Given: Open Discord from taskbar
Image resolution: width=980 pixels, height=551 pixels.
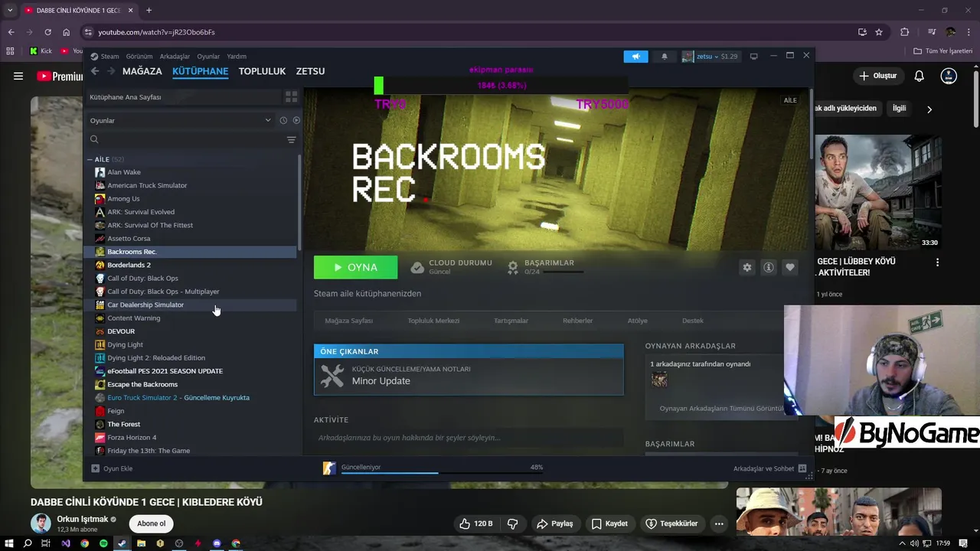Looking at the screenshot, I should click(217, 543).
